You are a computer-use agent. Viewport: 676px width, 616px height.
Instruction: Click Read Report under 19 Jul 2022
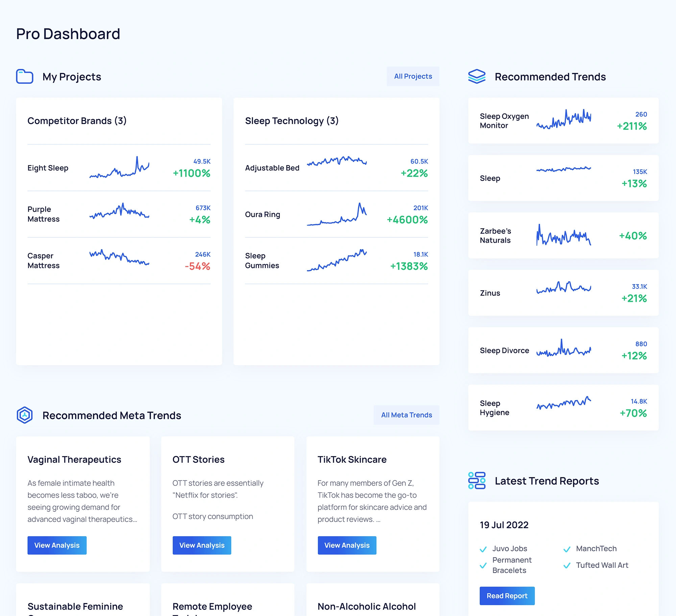pos(507,596)
